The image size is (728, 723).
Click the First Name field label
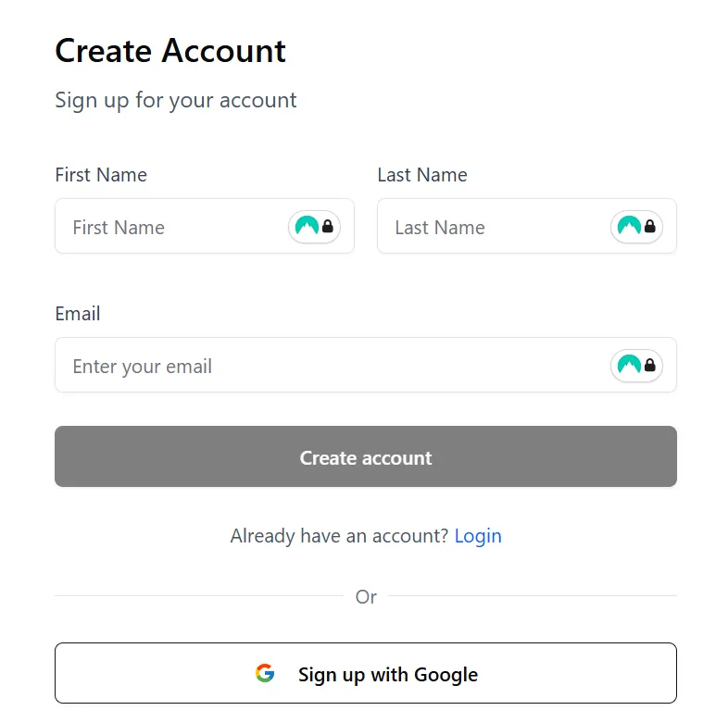click(101, 175)
